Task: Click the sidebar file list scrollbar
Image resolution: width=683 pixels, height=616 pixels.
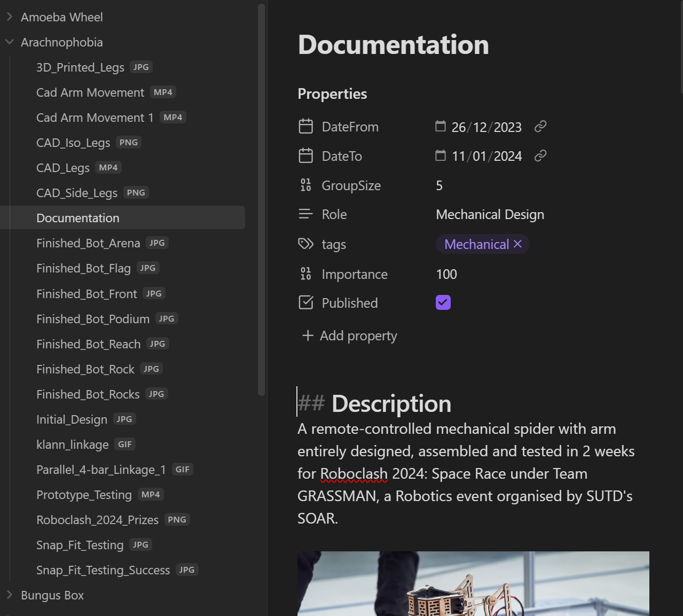Action: [261, 199]
